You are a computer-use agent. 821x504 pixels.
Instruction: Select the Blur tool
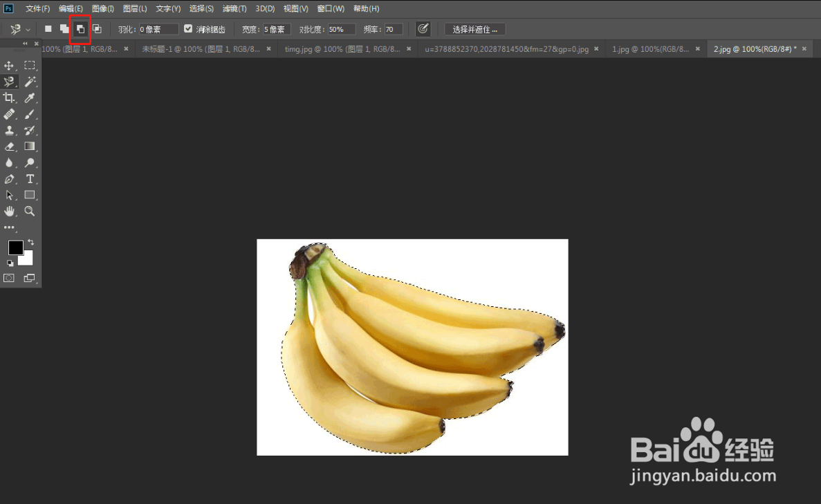[10, 162]
